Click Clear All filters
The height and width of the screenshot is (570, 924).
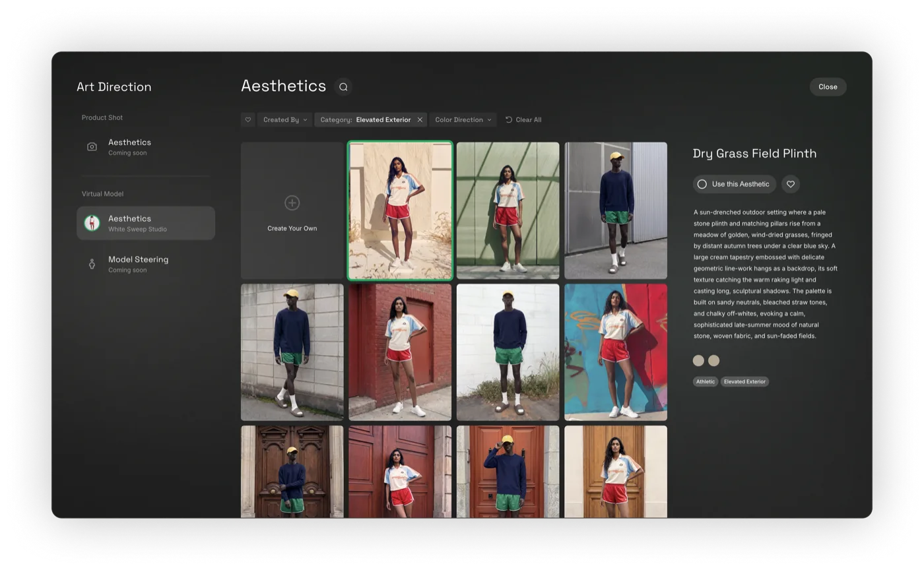click(x=523, y=119)
